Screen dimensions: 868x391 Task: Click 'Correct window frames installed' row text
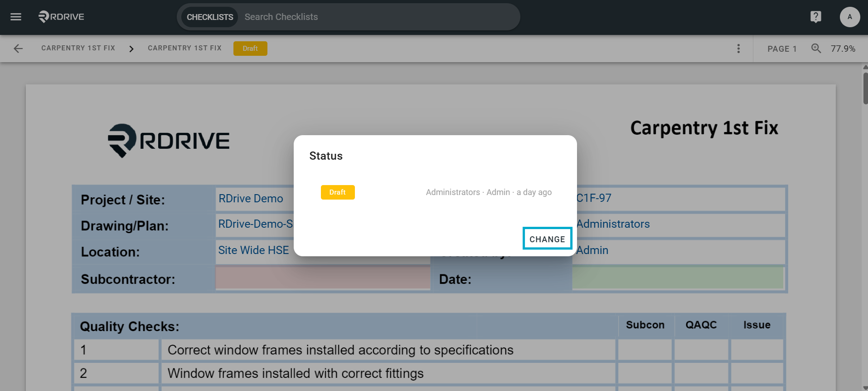pyautogui.click(x=340, y=350)
